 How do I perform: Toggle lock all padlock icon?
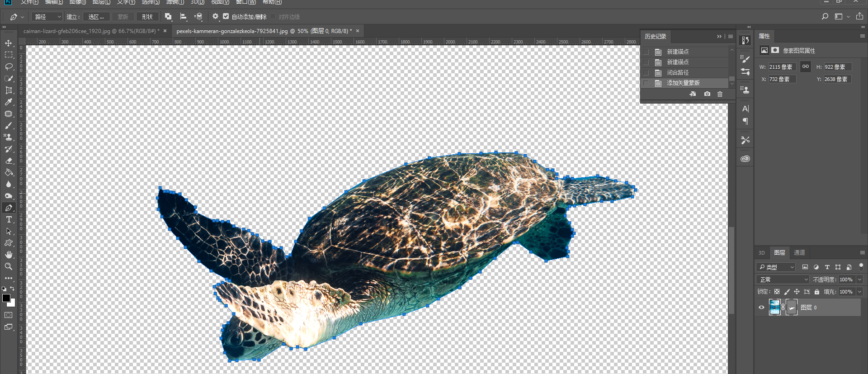click(x=816, y=292)
